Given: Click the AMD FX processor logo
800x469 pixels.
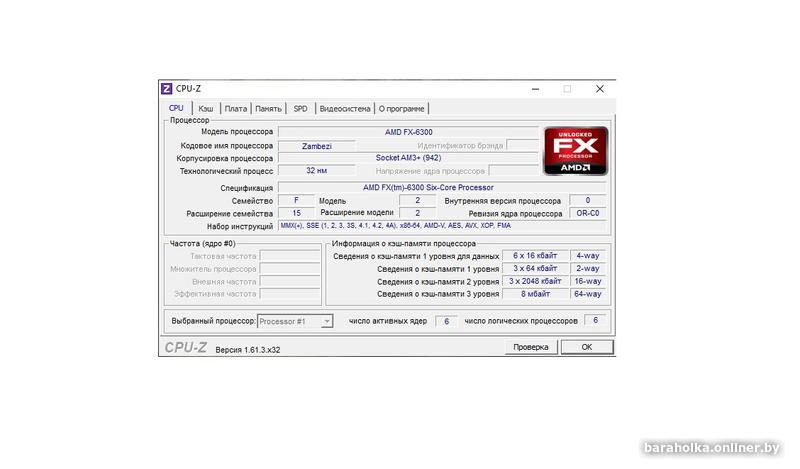Looking at the screenshot, I should click(x=576, y=151).
